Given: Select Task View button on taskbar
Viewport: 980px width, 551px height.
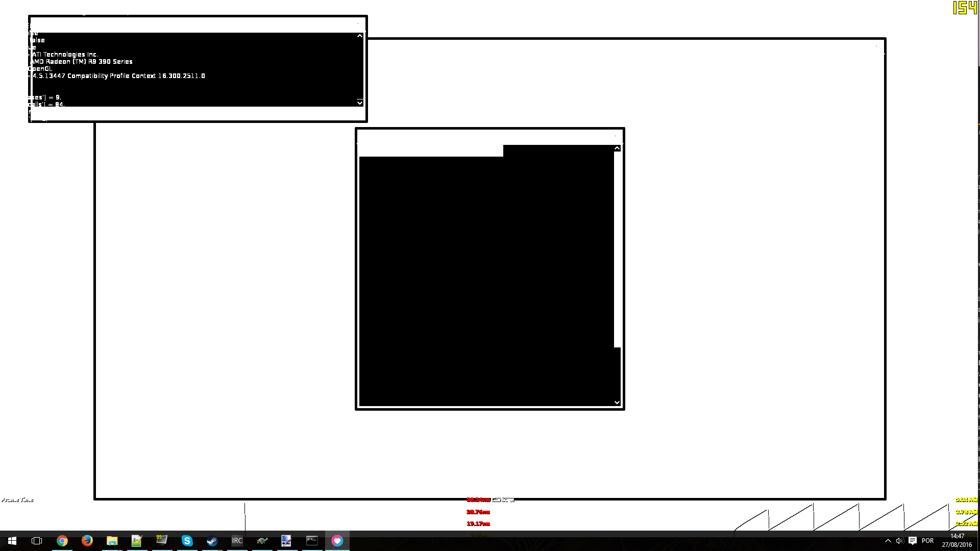Looking at the screenshot, I should [36, 540].
